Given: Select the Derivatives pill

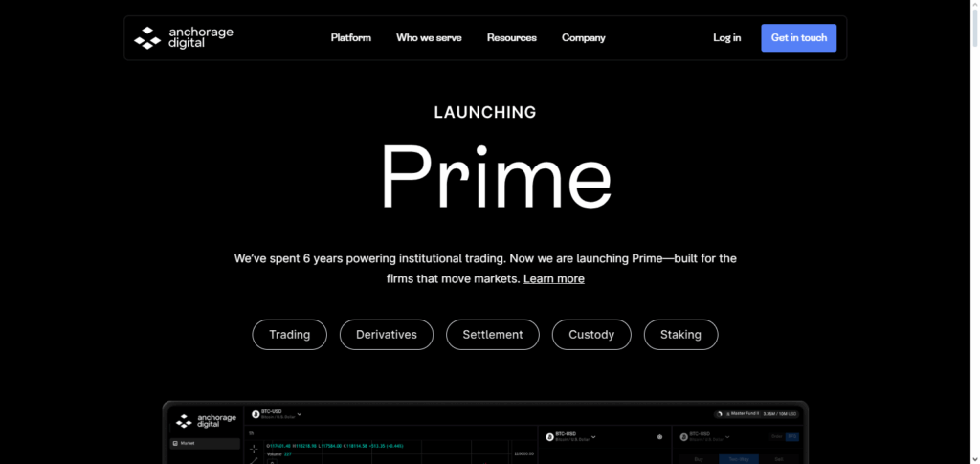Looking at the screenshot, I should tap(387, 335).
